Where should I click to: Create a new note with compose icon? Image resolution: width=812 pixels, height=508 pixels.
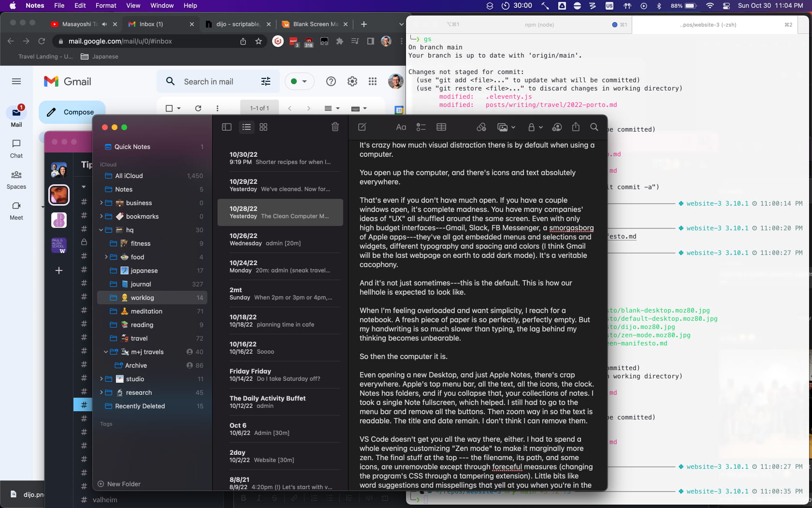362,127
